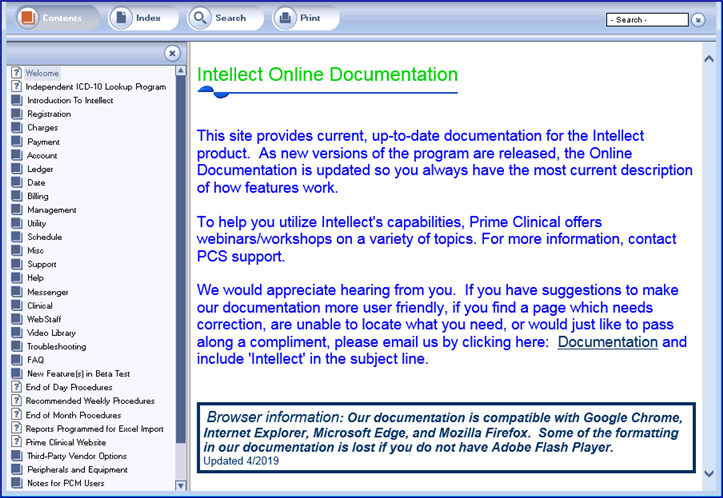The image size is (723, 498).
Task: Click End of Month Procedures page icon
Action: (17, 415)
